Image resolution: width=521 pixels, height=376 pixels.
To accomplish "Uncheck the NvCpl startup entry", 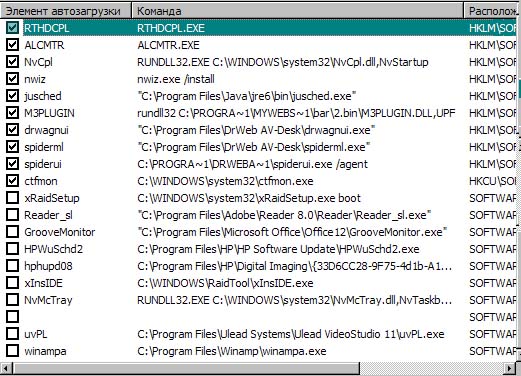I will click(12, 62).
